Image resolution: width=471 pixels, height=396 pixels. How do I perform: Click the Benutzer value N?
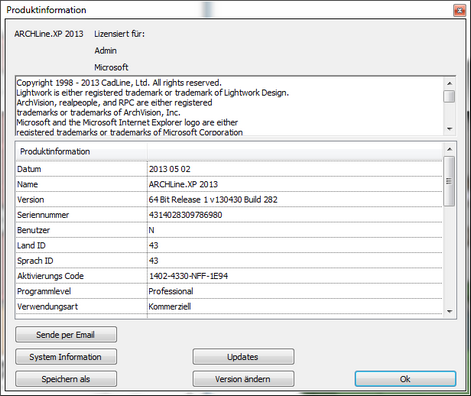[151, 230]
